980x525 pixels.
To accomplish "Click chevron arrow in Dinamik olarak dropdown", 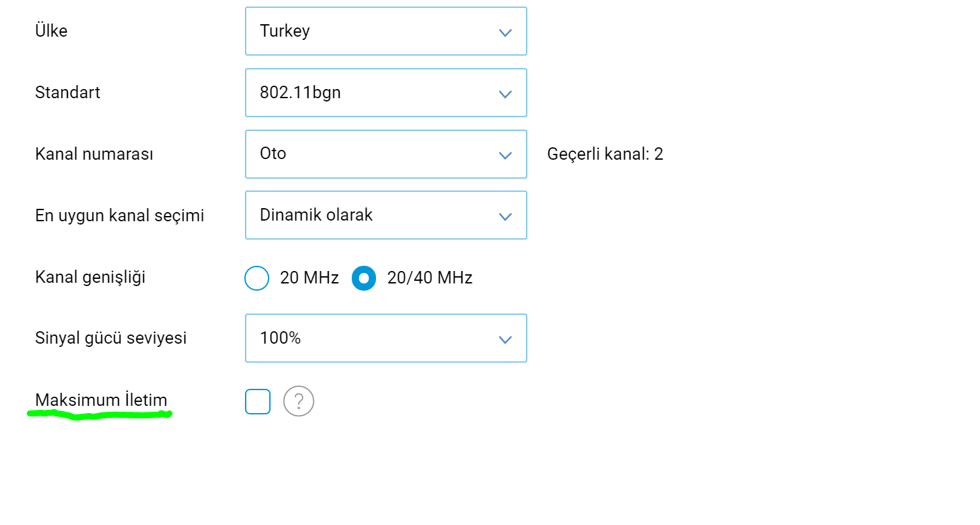I will 504,216.
